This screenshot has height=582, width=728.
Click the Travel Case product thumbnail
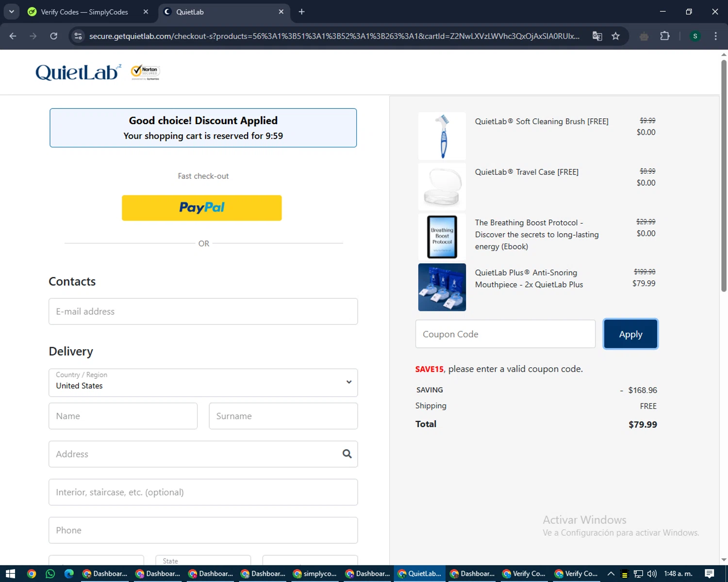pyautogui.click(x=442, y=187)
